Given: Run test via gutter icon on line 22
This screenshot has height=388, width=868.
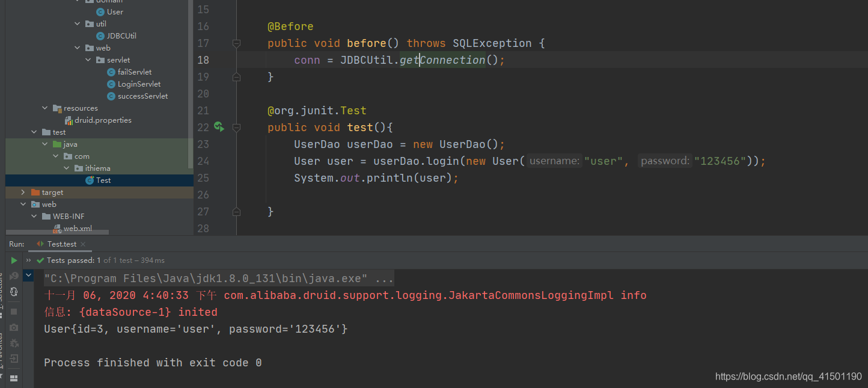Looking at the screenshot, I should click(218, 127).
